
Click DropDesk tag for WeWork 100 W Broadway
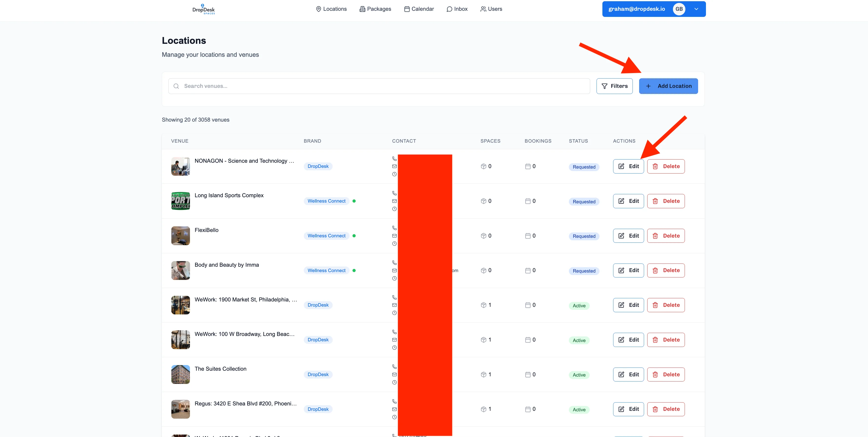click(318, 340)
